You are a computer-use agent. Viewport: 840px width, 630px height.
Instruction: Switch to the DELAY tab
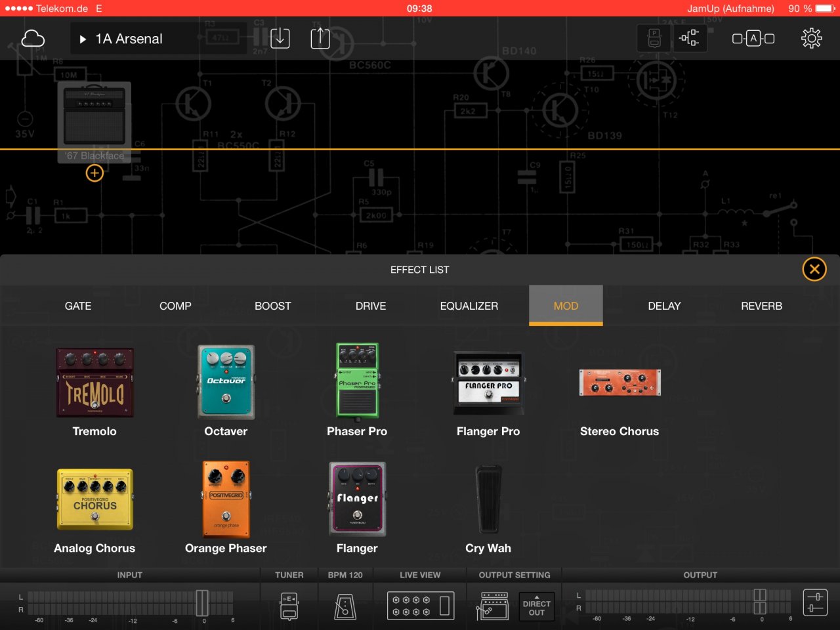664,306
